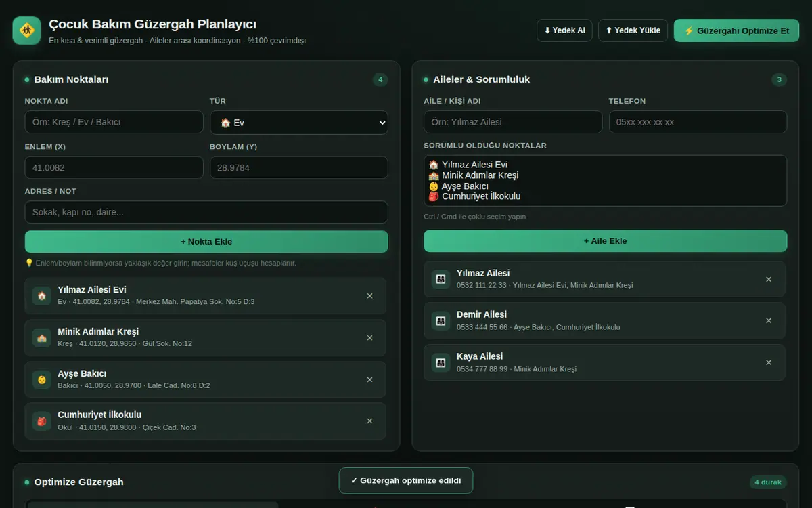Viewport: 812px width, 508px height.
Task: Click the Yılmaz Ailesi family icon
Action: tap(441, 279)
